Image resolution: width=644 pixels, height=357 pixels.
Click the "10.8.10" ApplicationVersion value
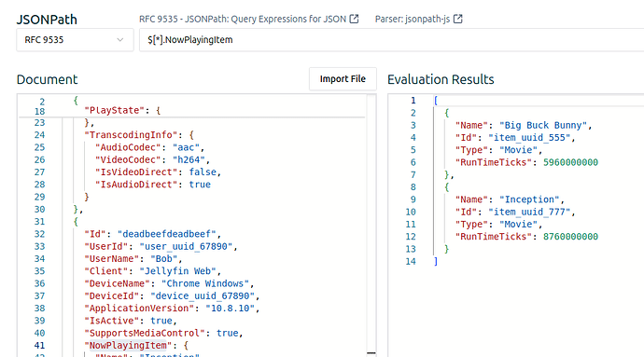coord(230,309)
